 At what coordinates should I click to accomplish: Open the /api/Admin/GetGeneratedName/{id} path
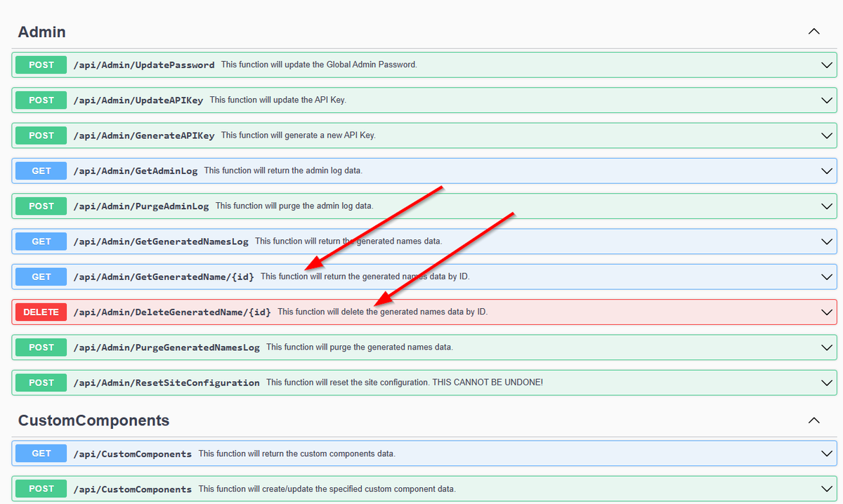click(x=164, y=277)
